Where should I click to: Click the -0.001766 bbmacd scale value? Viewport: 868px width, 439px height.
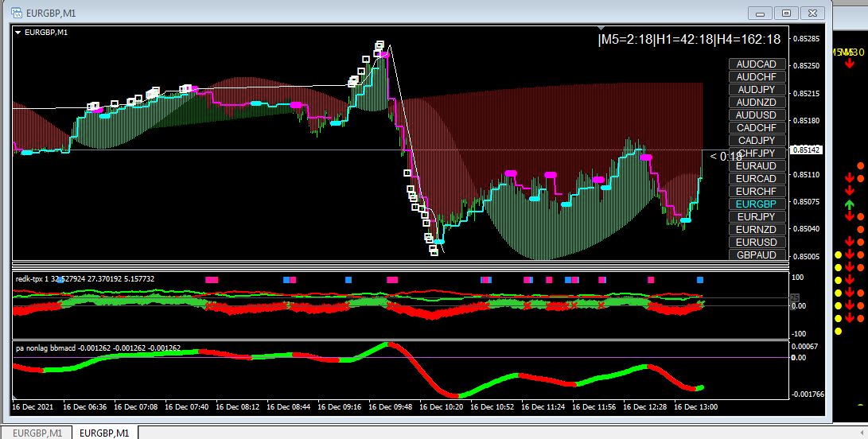[x=808, y=394]
